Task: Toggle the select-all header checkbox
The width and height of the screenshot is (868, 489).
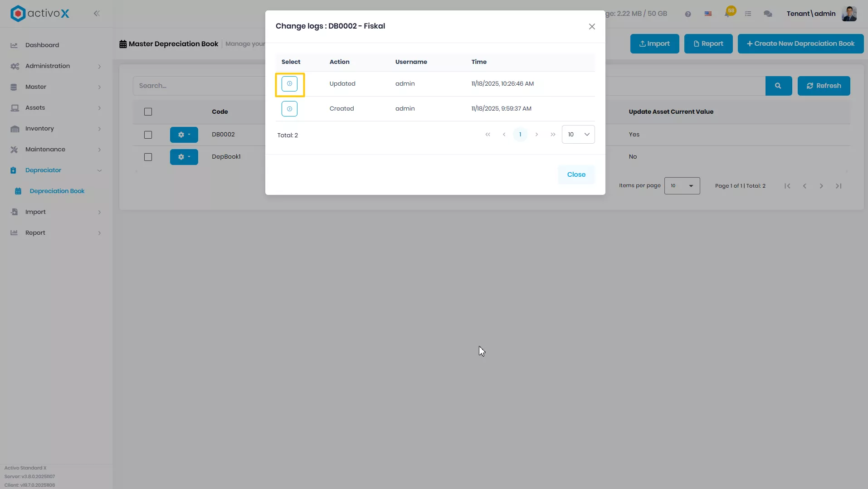Action: point(148,112)
